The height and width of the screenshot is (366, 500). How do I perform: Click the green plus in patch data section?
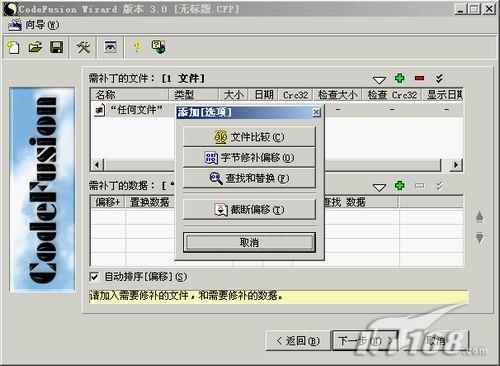[x=399, y=185]
